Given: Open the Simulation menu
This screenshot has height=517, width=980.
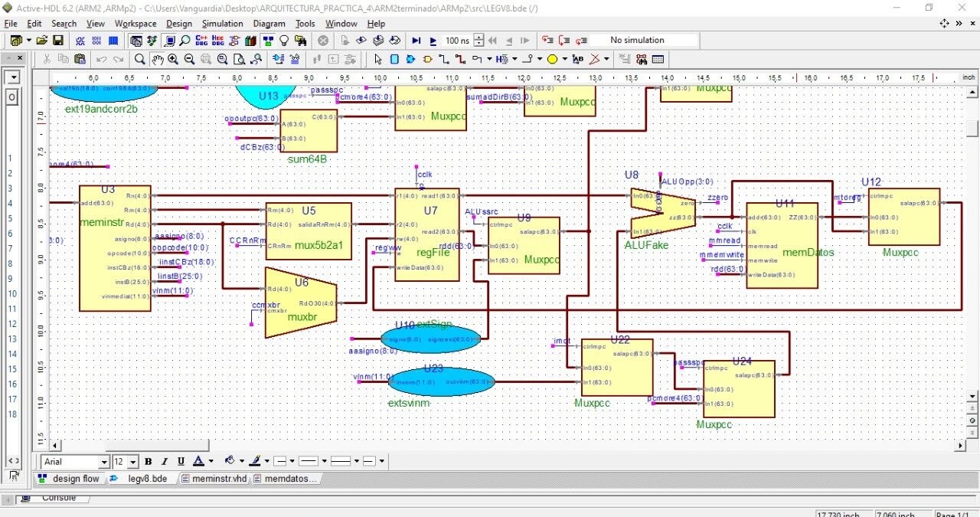Looking at the screenshot, I should coord(222,24).
